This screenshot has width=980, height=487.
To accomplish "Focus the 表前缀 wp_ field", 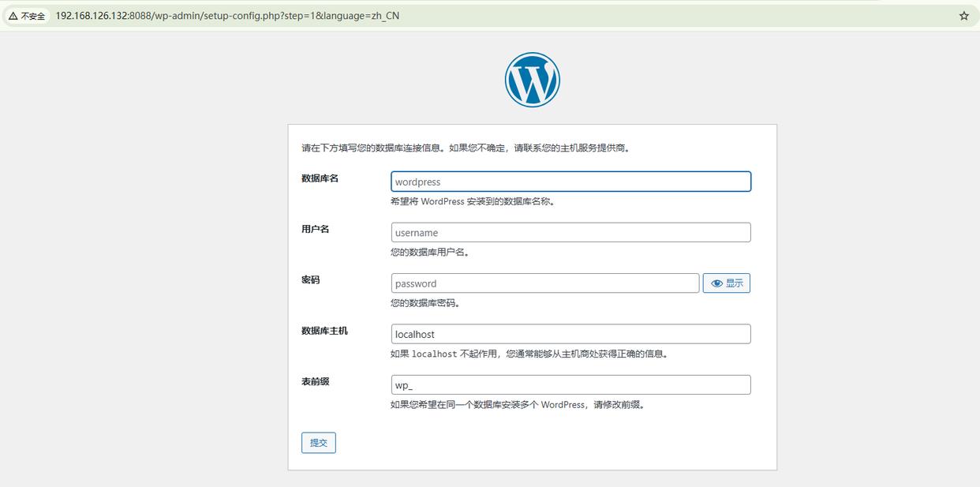I will point(570,384).
